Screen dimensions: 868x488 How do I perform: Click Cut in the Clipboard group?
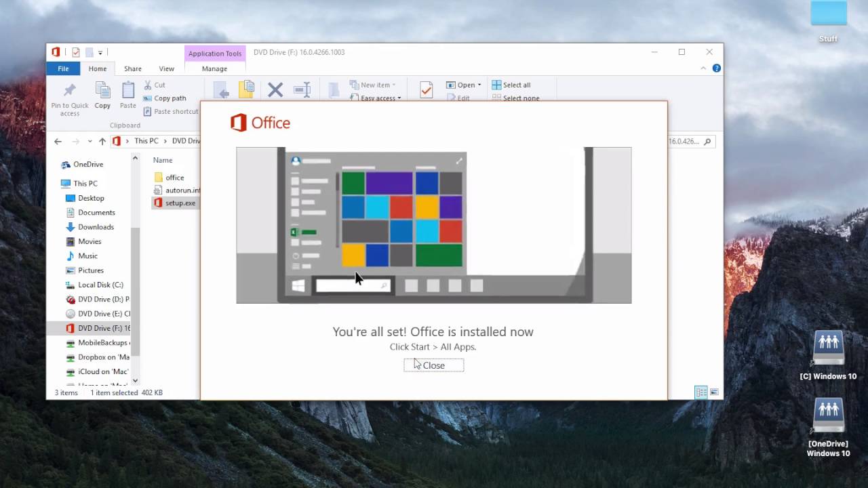pos(155,85)
